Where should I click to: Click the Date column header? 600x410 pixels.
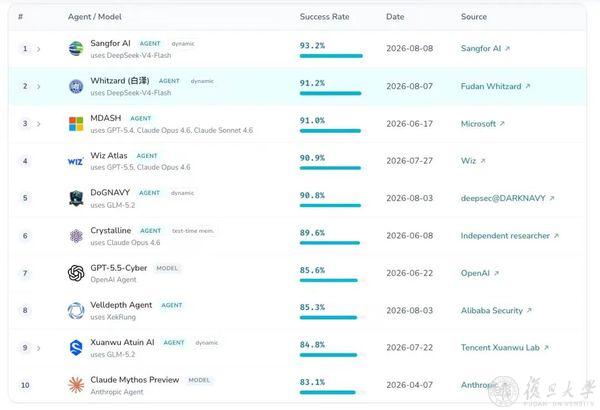click(395, 17)
